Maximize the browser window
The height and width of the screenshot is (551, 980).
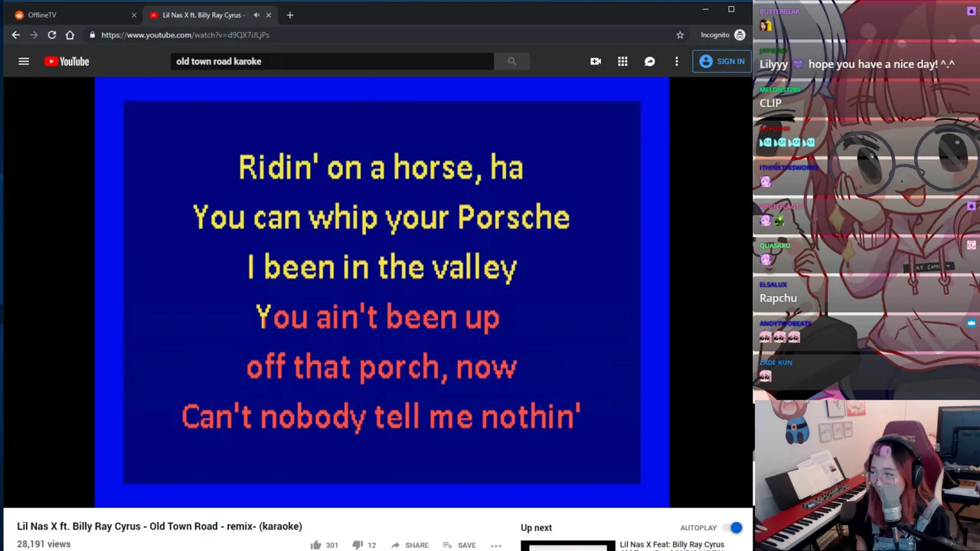pos(731,9)
